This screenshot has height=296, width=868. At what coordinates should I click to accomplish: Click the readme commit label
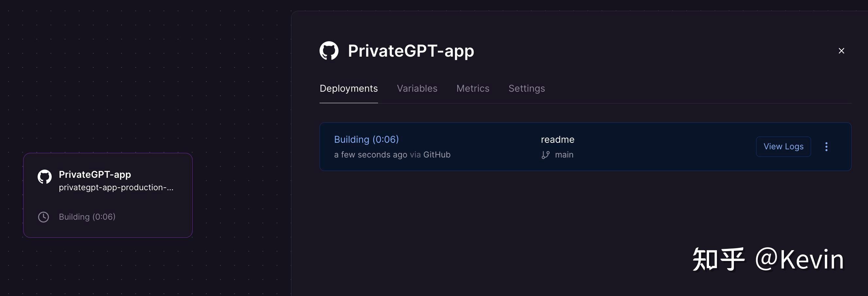(557, 139)
